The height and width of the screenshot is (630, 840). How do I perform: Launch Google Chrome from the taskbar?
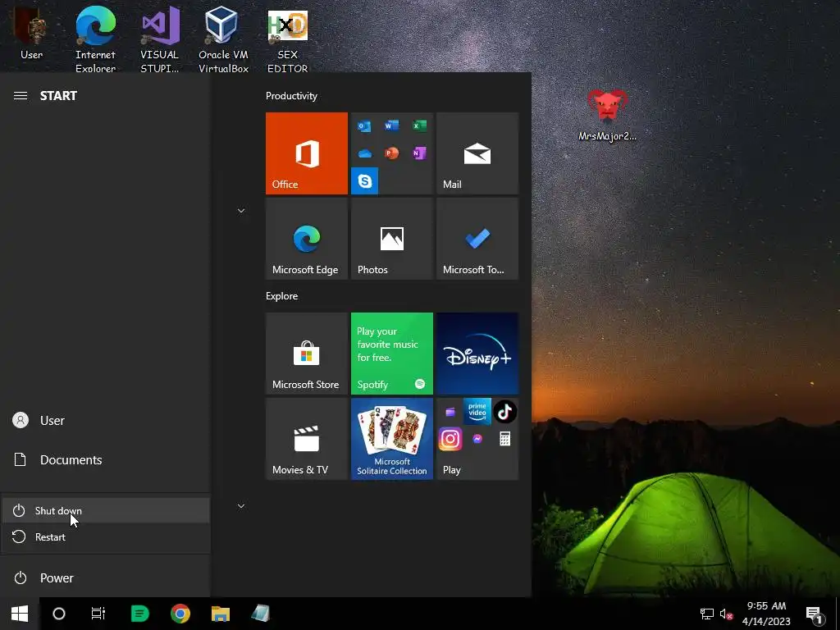180,614
